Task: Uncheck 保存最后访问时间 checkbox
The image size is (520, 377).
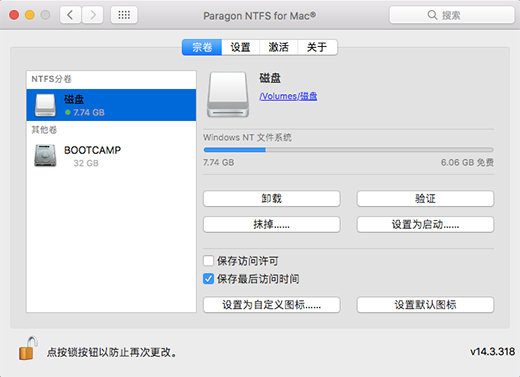Action: [209, 279]
